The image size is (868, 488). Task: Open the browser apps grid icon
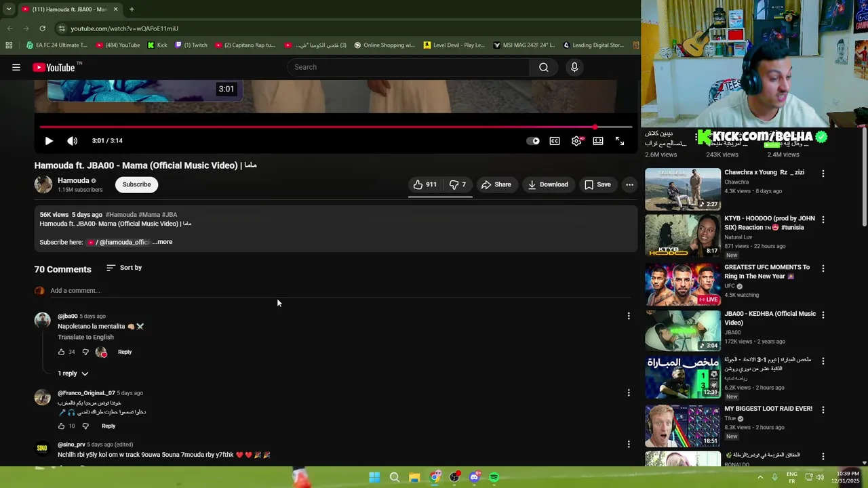click(x=9, y=45)
